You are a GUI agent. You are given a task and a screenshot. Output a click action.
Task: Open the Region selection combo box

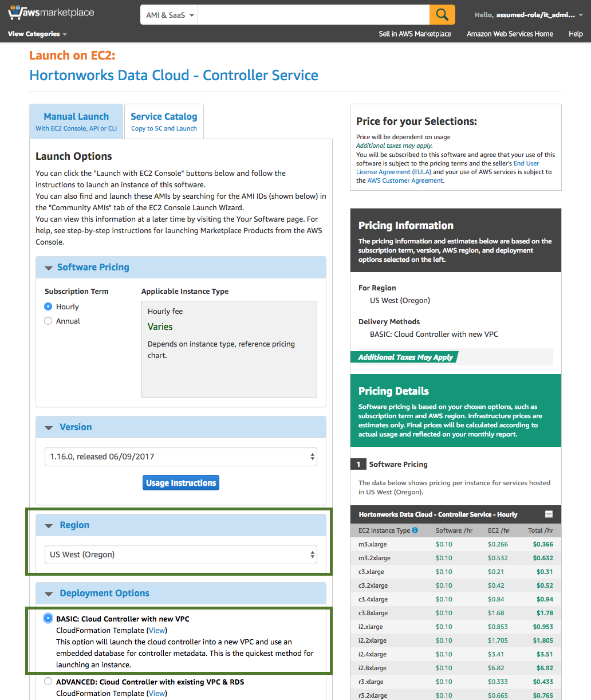tap(181, 555)
